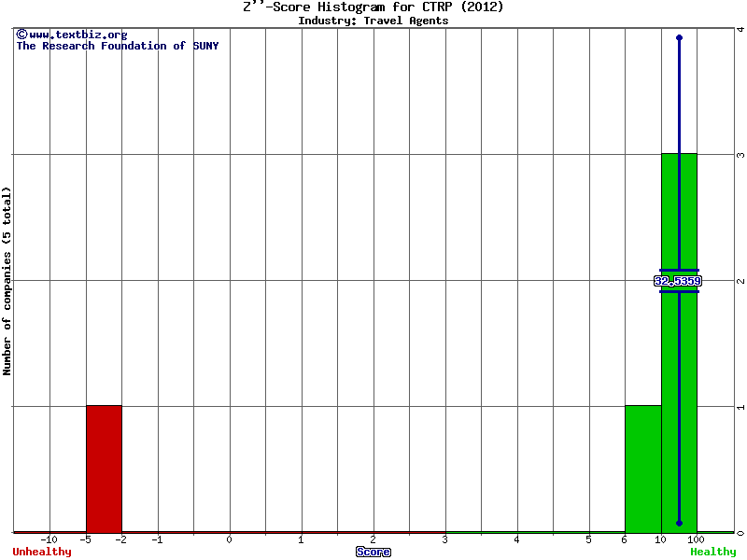
Task: Click the x-axis tick label 5
Action: (x=589, y=539)
